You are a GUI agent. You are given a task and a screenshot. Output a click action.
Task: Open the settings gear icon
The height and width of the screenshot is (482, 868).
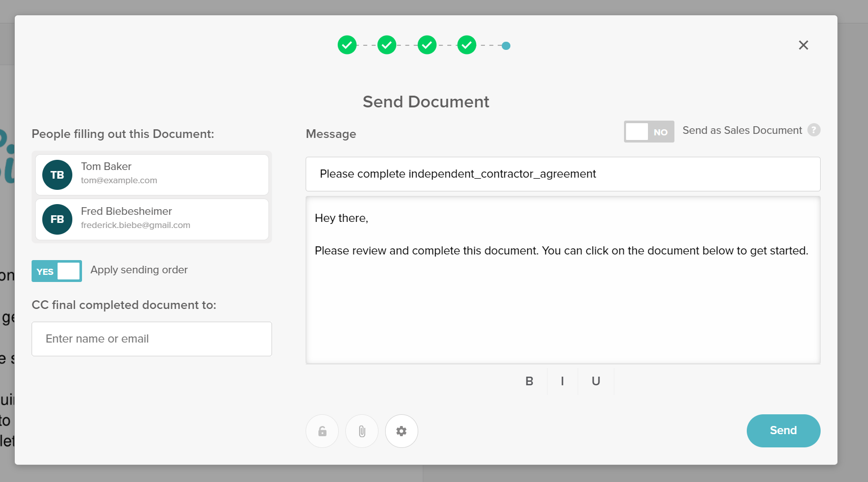coord(401,431)
